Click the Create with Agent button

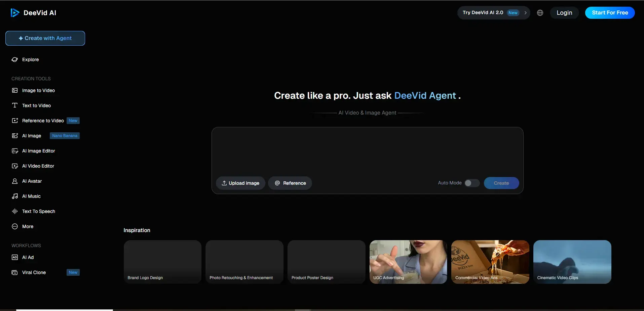click(45, 38)
